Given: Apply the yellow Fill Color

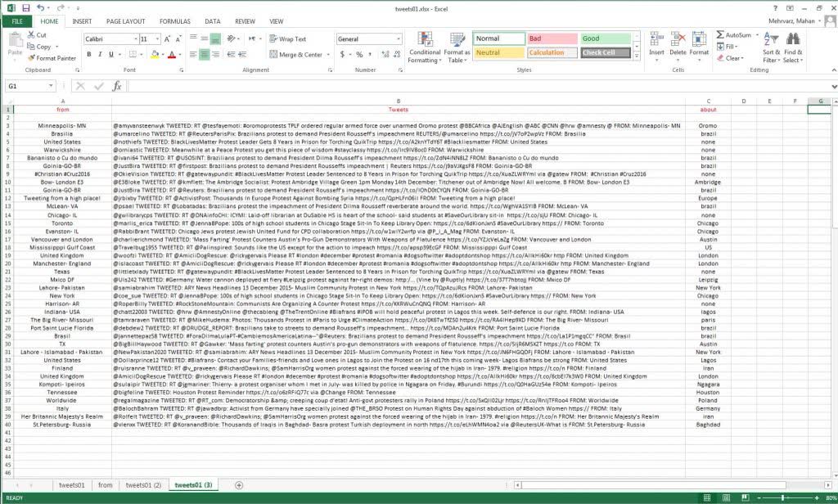Looking at the screenshot, I should [x=155, y=55].
